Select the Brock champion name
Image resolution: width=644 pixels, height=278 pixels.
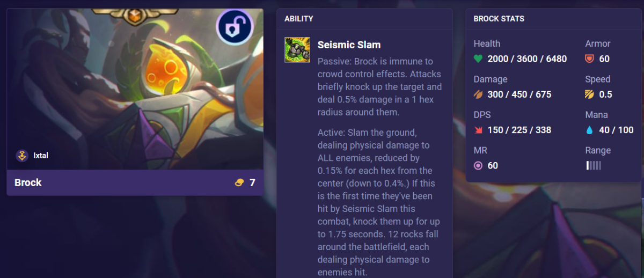click(x=28, y=182)
